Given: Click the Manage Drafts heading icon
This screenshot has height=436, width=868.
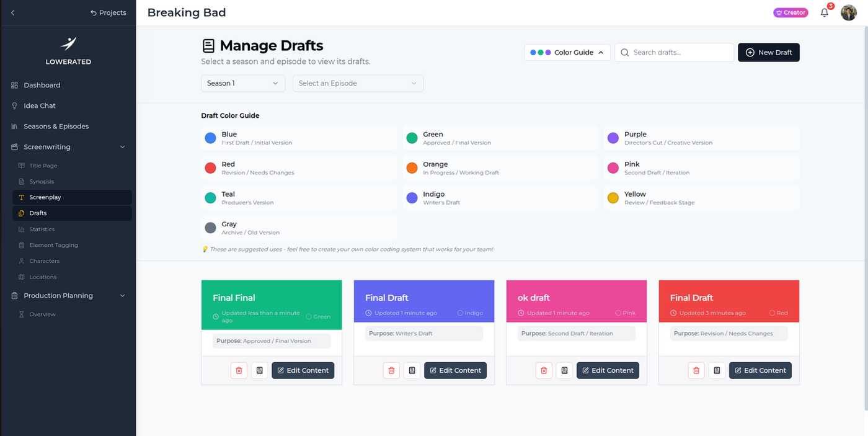Looking at the screenshot, I should [x=208, y=46].
